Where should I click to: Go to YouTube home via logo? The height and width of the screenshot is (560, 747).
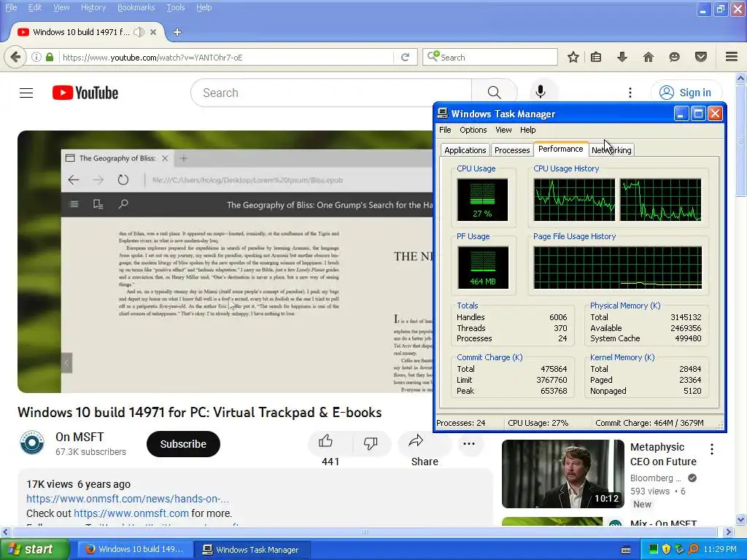85,93
